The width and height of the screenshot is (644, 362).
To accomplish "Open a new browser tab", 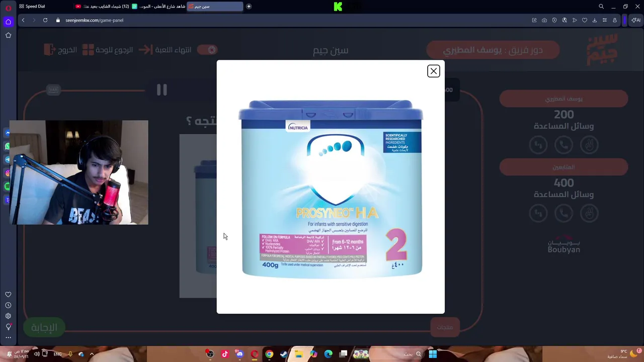I will tap(249, 7).
